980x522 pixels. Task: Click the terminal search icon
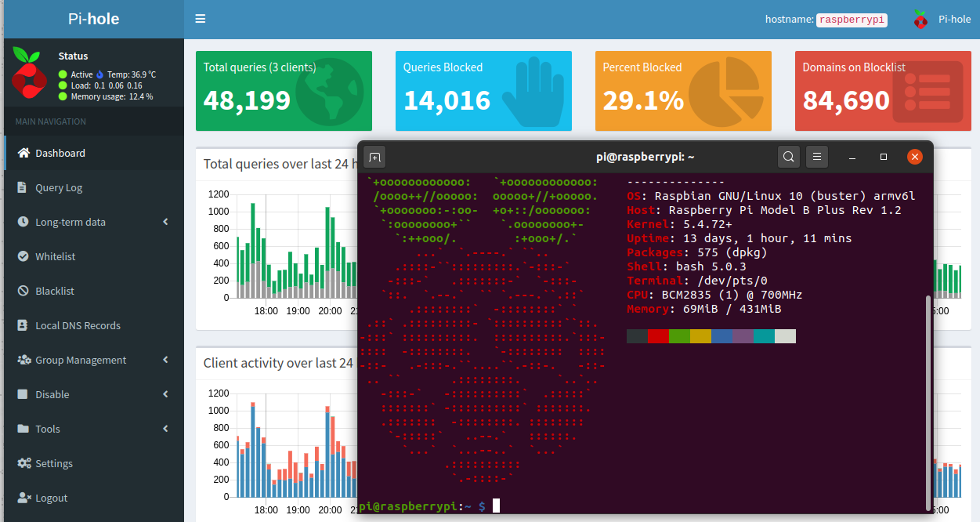pos(789,157)
